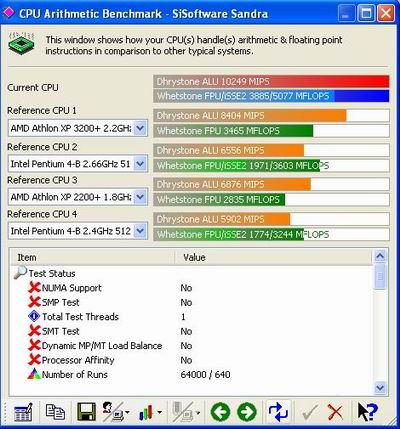Open the Reference CPU 2 dropdown
This screenshot has height=429, width=400.
coord(140,164)
